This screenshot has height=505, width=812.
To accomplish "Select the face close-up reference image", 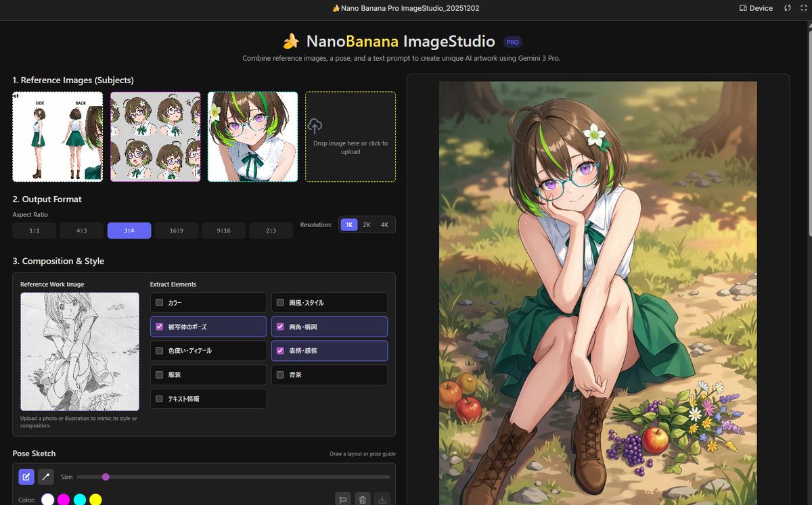I will coord(252,137).
